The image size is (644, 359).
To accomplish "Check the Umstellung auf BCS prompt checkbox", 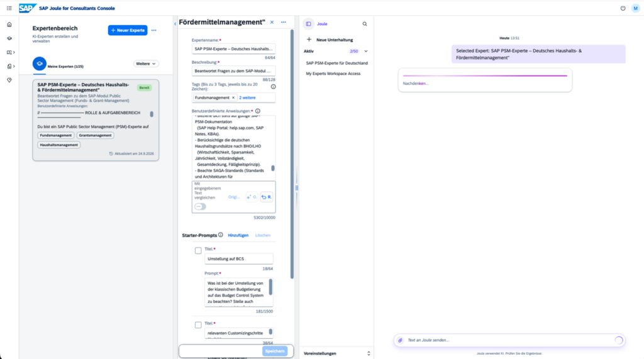I will pos(198,251).
